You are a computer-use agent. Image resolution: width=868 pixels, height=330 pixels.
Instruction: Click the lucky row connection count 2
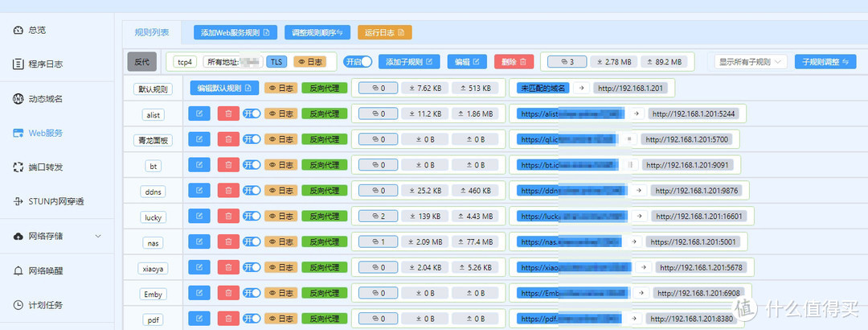(378, 217)
